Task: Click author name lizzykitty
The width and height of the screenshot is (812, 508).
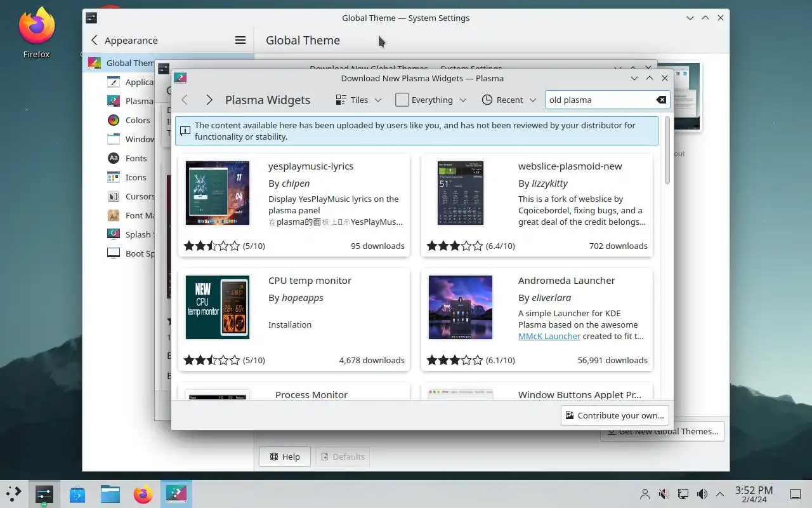Action: [550, 184]
